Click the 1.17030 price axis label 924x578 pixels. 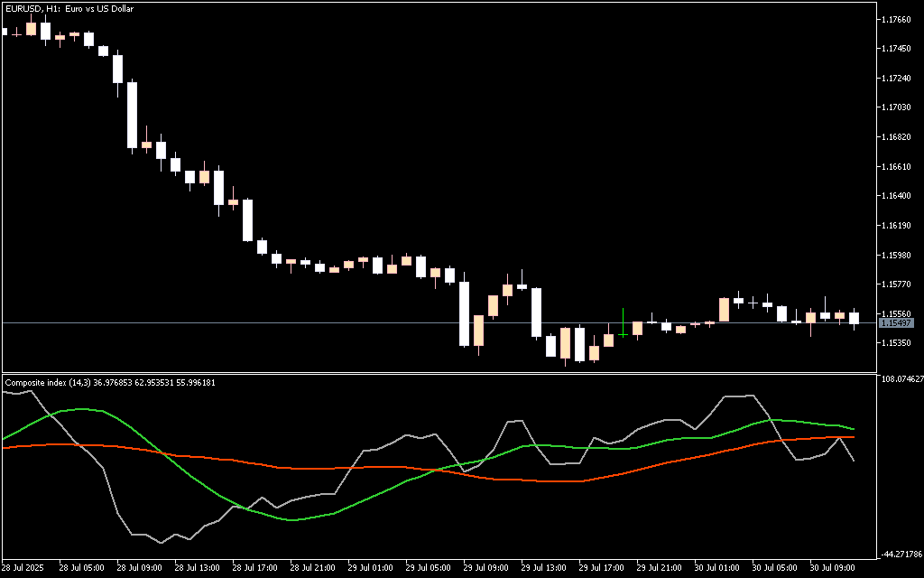(x=896, y=107)
